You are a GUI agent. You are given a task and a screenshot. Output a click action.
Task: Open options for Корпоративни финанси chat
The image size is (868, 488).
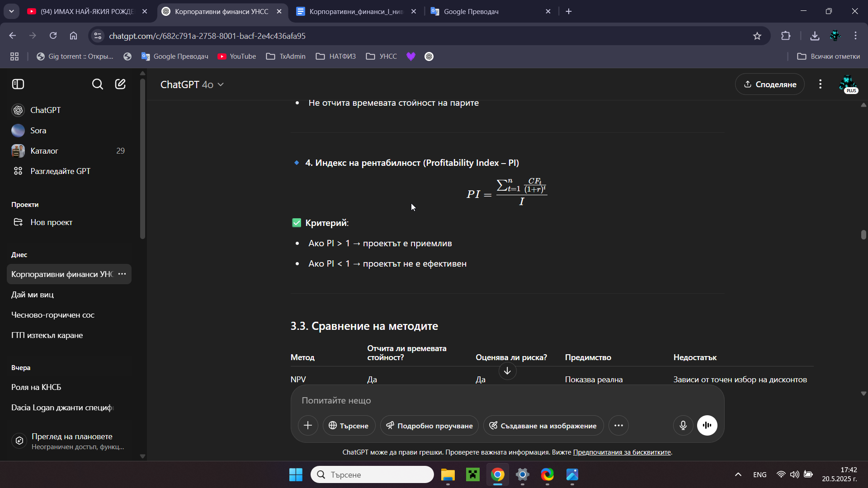pos(122,274)
